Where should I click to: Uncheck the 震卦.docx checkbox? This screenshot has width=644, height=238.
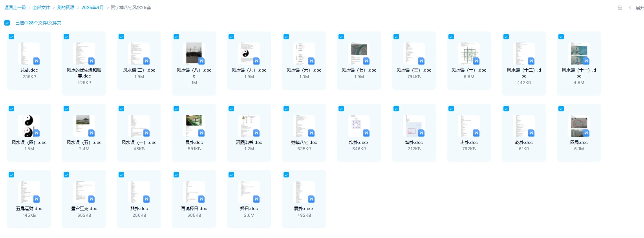(x=286, y=175)
